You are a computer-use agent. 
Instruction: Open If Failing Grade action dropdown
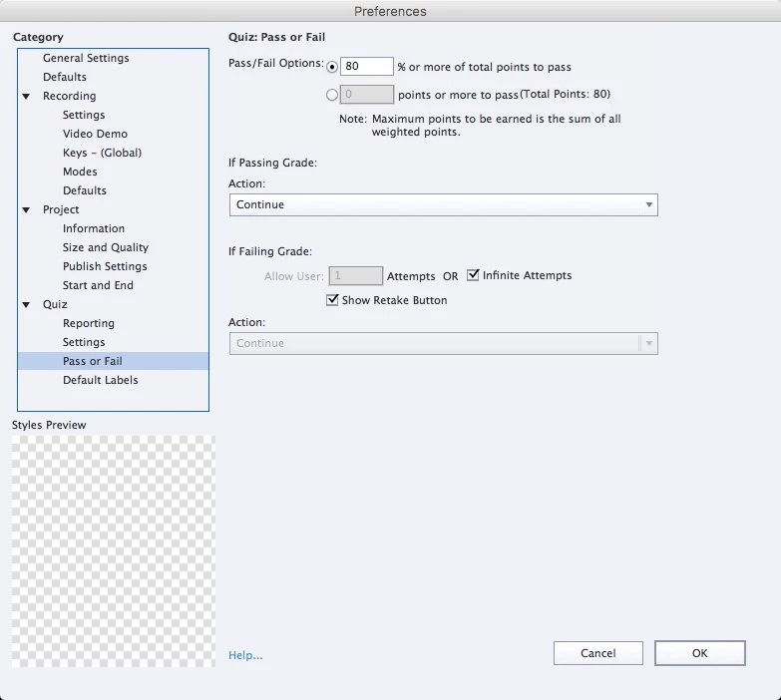click(443, 343)
